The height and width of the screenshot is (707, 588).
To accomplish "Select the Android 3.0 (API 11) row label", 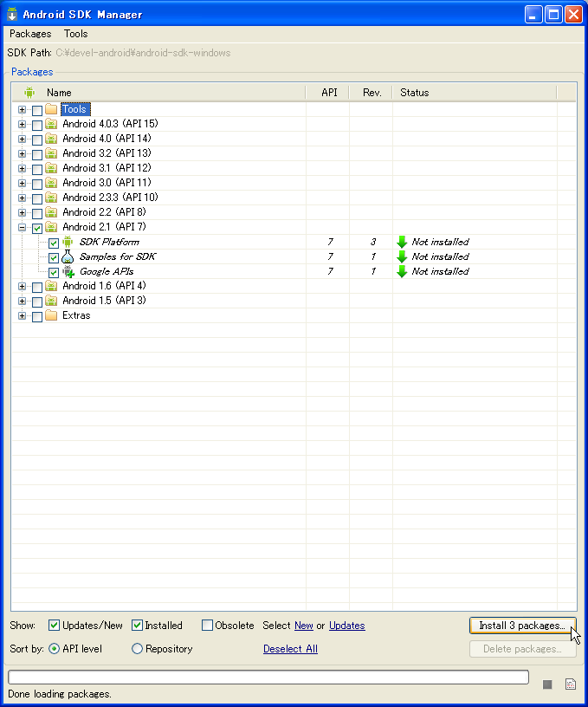I will 107,183.
